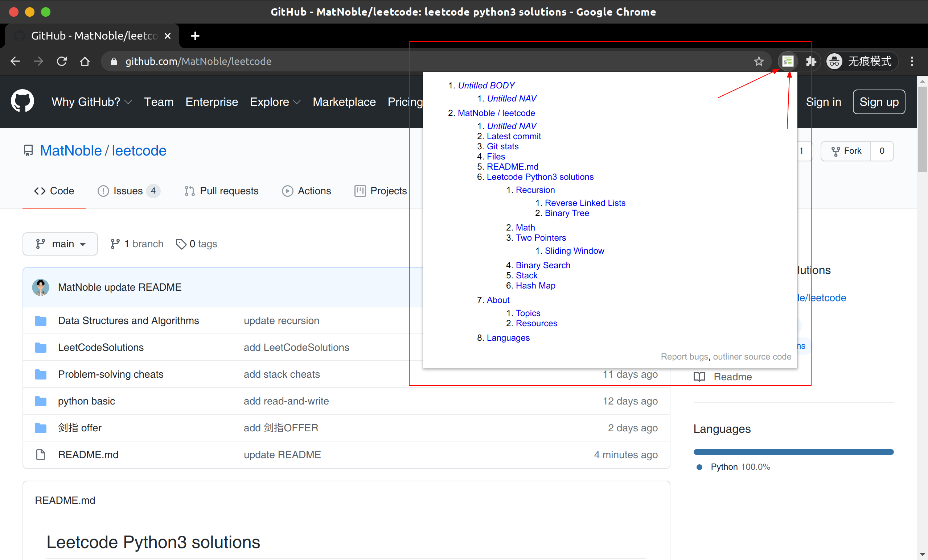Expand the main branch dropdown
Screen dimensions: 928x560
[60, 244]
